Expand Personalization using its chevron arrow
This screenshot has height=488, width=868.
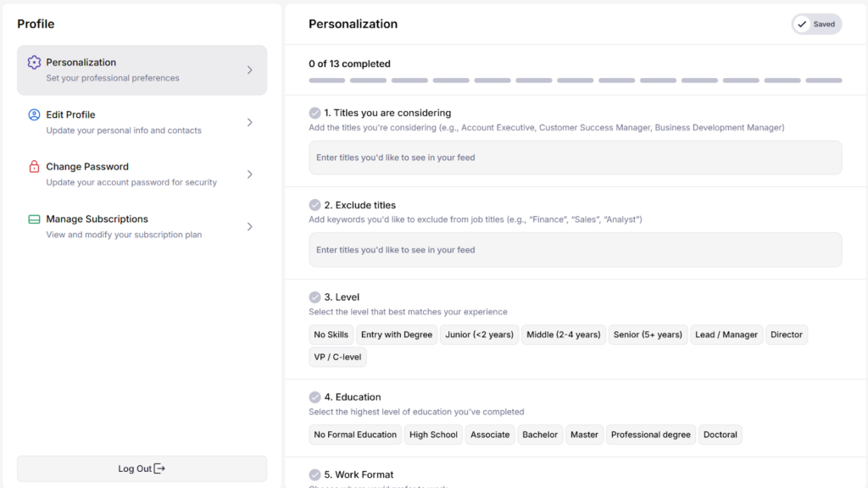click(x=249, y=70)
